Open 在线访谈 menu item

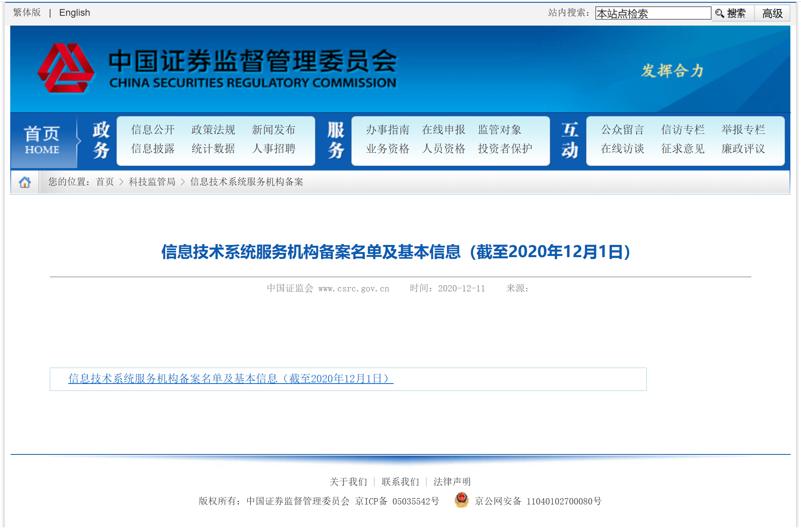pos(623,148)
